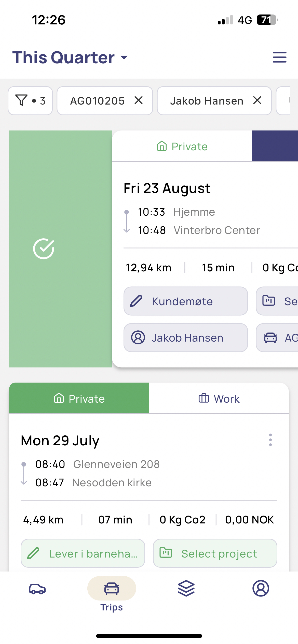
Task: Expand the This Quarter period dropdown
Action: click(x=70, y=57)
